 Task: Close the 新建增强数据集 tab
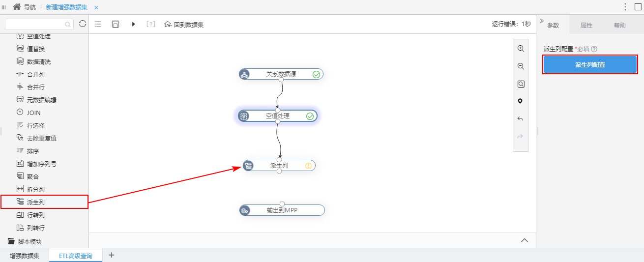click(x=96, y=7)
